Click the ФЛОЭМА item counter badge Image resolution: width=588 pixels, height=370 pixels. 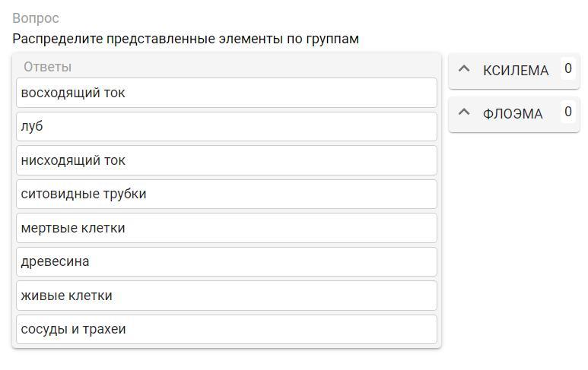point(567,112)
